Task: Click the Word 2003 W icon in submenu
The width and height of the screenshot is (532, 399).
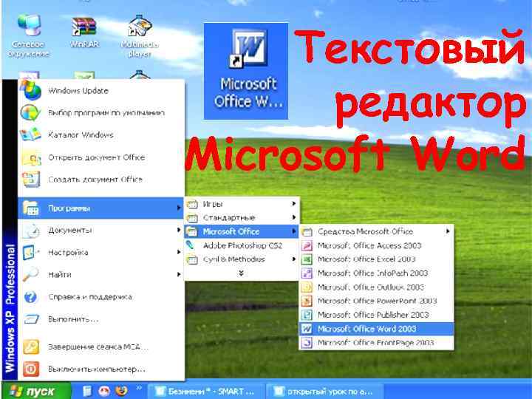Action: click(x=307, y=329)
